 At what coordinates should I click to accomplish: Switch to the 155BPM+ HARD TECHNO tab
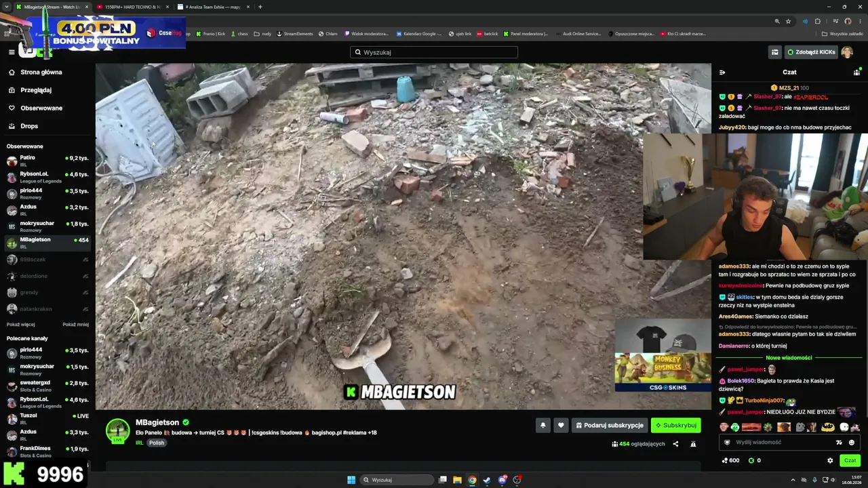(x=134, y=7)
